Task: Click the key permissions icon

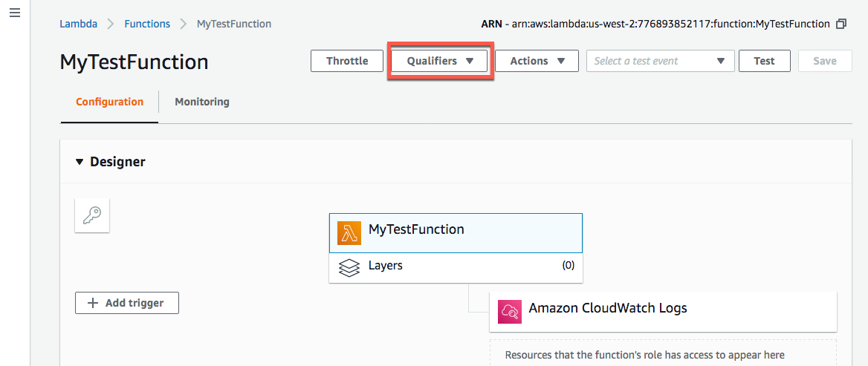Action: point(92,215)
